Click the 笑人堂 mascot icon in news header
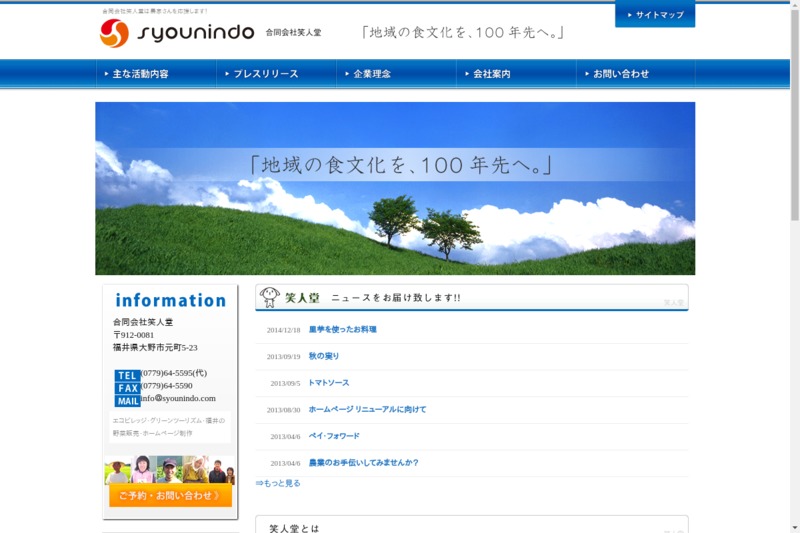This screenshot has height=533, width=800. tap(270, 297)
